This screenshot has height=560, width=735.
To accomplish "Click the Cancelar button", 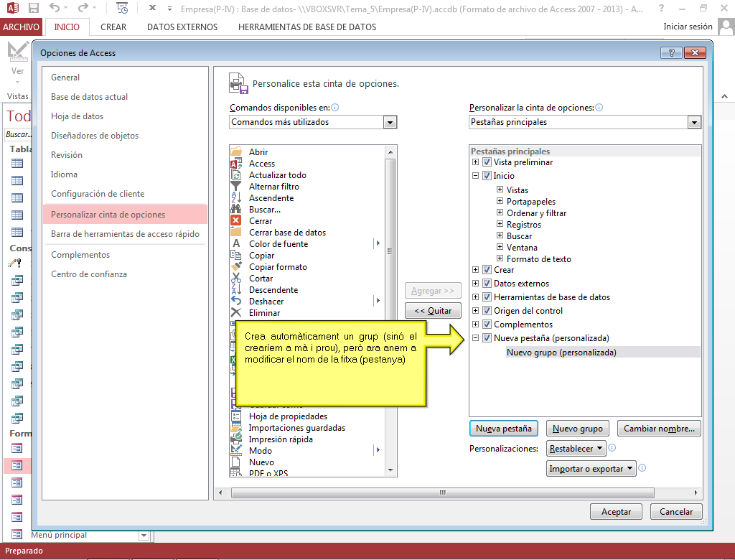I will 676,512.
